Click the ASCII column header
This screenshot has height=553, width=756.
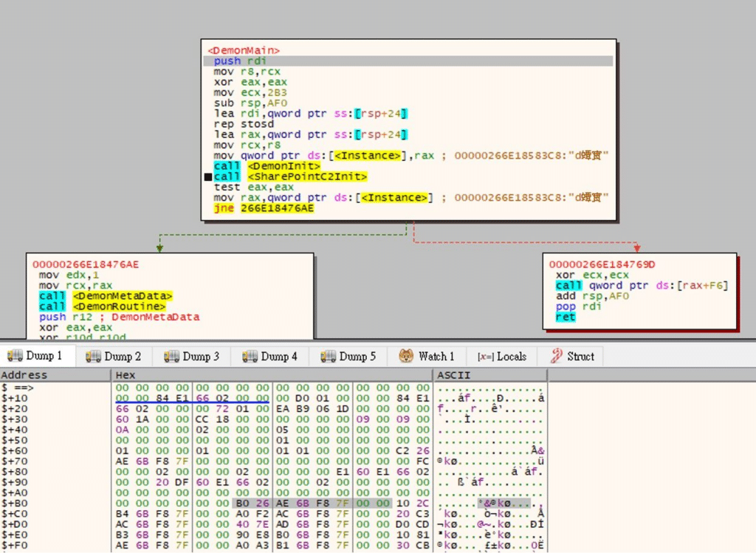[454, 375]
